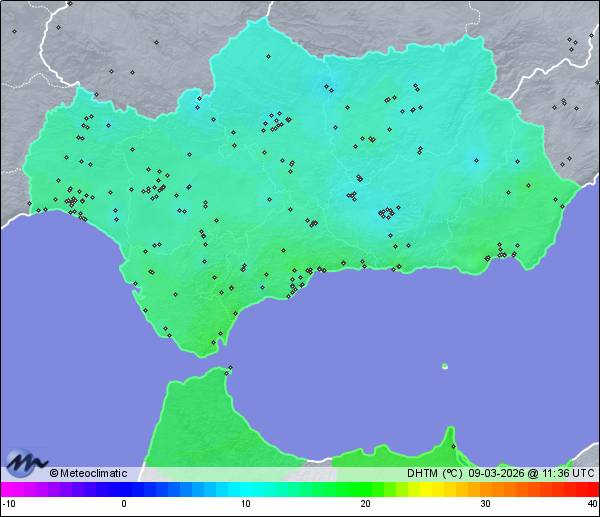Select the station marker on the Melilla peninsula

click(453, 446)
